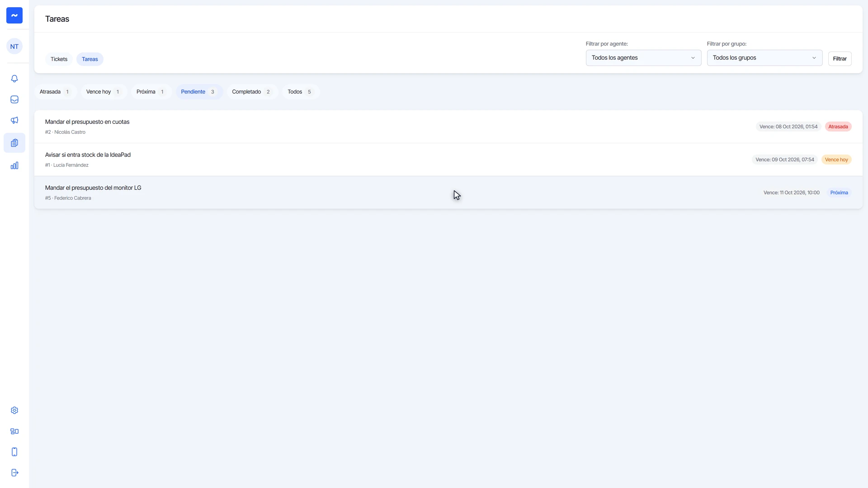Click due date Vence: 11 Oct 2026, 10:00
This screenshot has height=488, width=868.
(792, 192)
